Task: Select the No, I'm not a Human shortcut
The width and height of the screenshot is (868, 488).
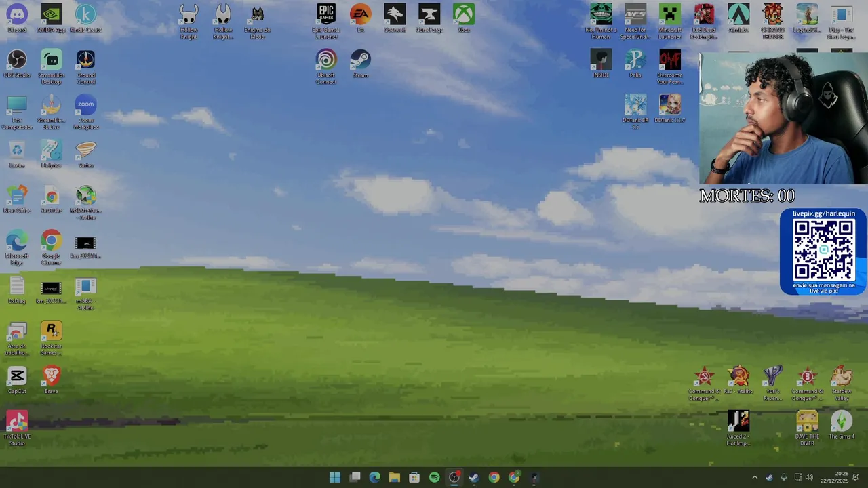Action: click(x=601, y=22)
